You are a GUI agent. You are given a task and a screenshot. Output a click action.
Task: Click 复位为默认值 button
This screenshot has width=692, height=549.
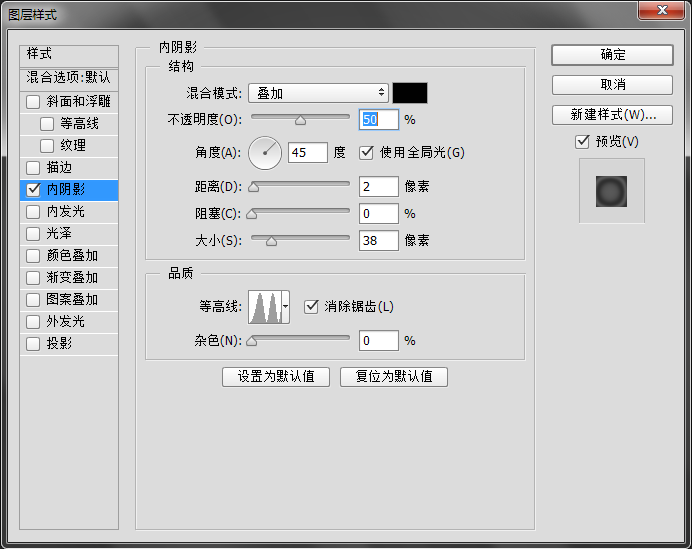click(x=394, y=377)
